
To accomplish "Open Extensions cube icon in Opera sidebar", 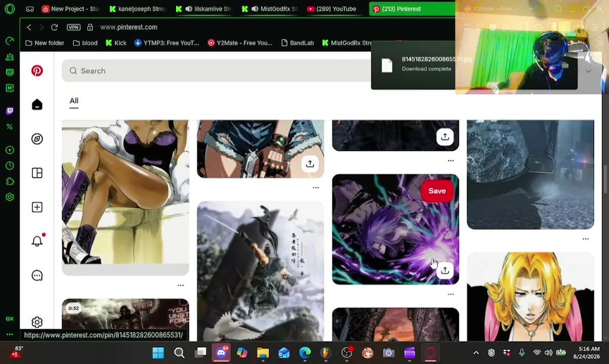I will tap(10, 181).
